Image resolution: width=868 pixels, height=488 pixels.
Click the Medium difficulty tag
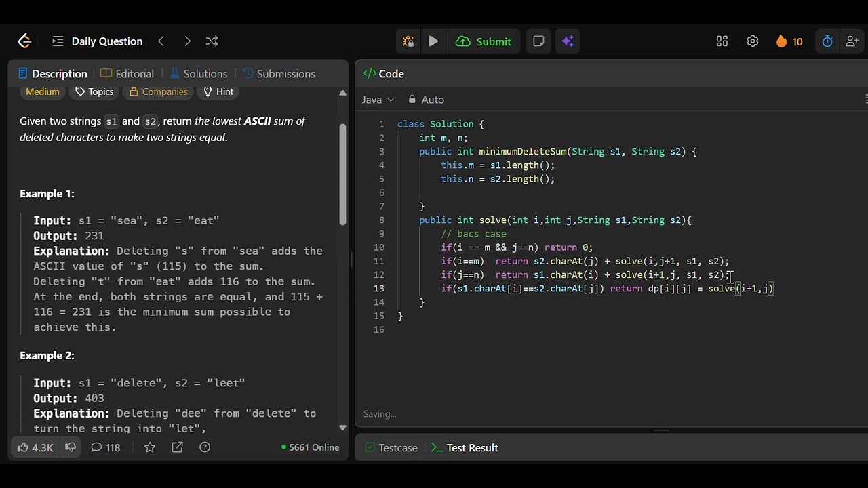[x=43, y=91]
